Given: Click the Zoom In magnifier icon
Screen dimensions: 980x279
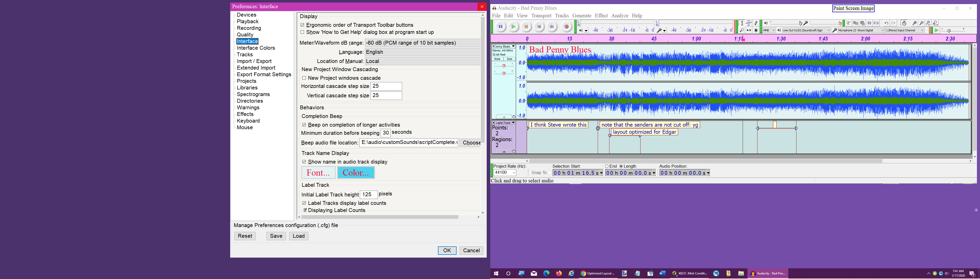Looking at the screenshot, I should pos(915,23).
